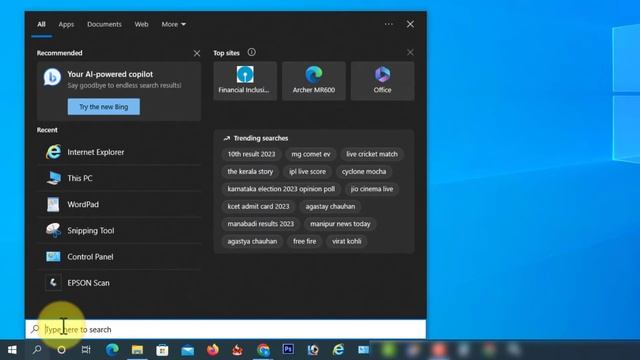Search trending 'kcet admit card 2023'
Image resolution: width=640 pixels, height=360 pixels.
(x=258, y=207)
